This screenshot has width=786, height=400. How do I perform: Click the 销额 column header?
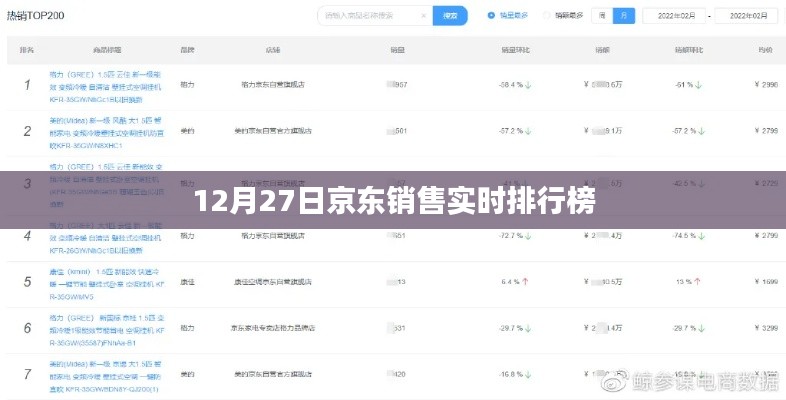[x=603, y=50]
